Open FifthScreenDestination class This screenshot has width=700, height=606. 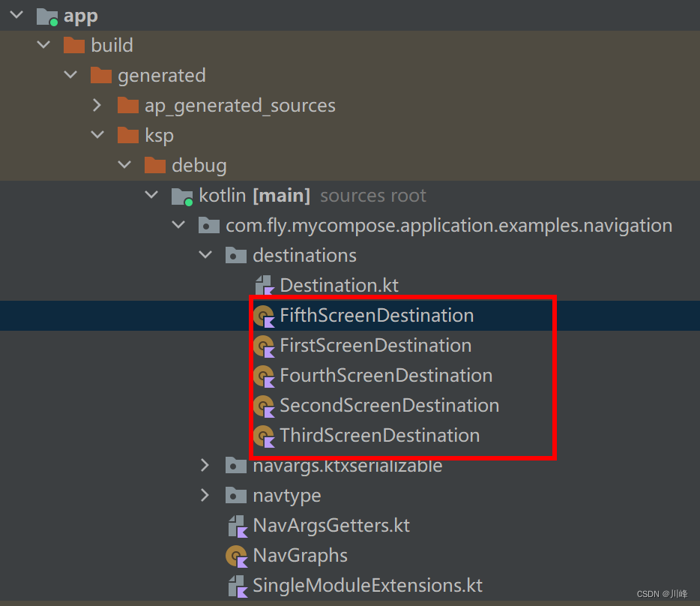[x=377, y=316]
